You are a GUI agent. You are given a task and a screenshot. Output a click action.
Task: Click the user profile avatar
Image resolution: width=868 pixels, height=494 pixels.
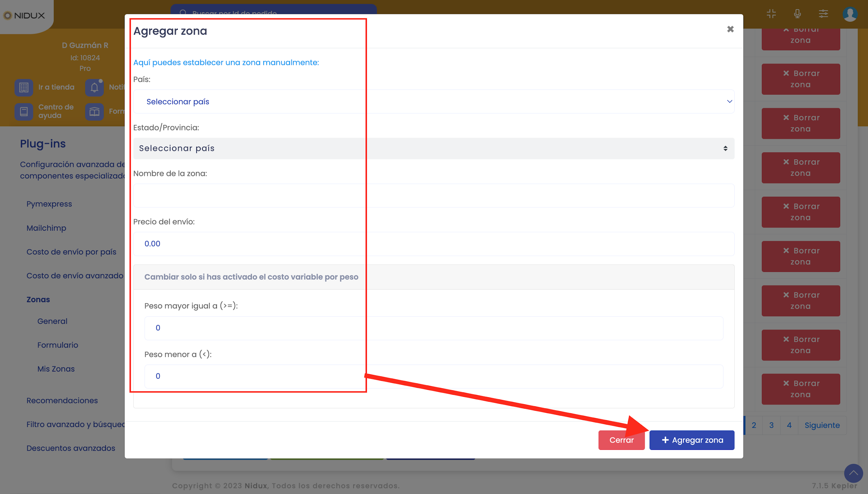pos(850,14)
